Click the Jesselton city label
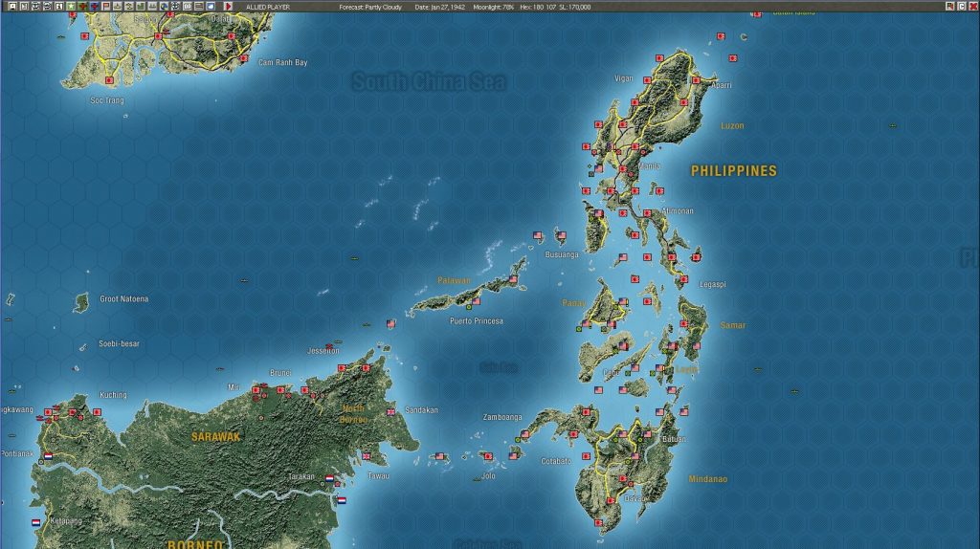This screenshot has height=549, width=980. point(323,350)
